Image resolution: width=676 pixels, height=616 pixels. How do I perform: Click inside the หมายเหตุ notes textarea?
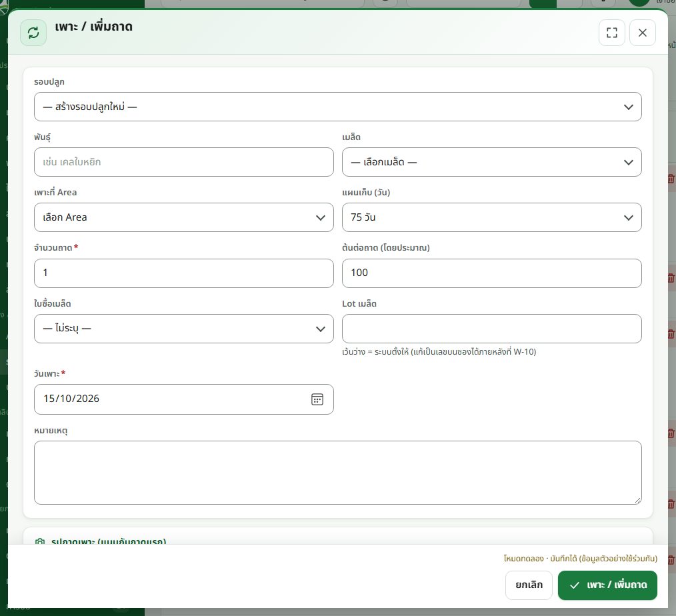337,473
